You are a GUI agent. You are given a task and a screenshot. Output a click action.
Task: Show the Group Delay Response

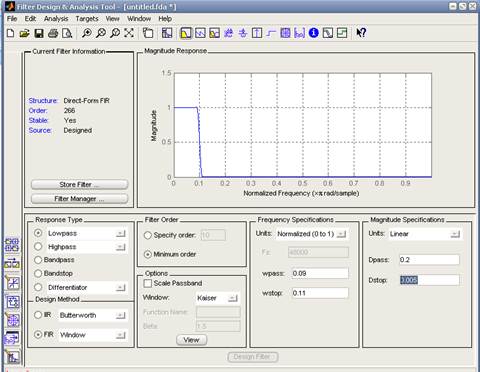point(229,33)
